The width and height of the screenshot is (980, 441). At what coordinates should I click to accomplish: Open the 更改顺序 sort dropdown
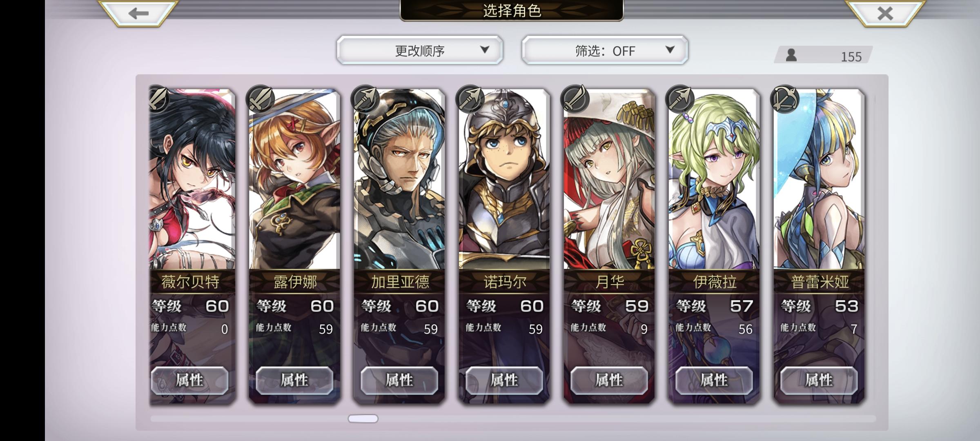tap(420, 50)
